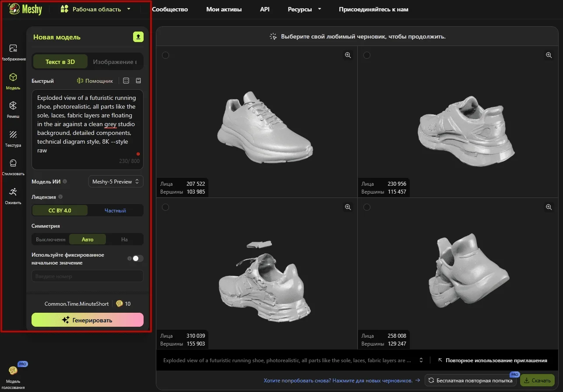This screenshot has height=392, width=563.
Task: Click the Скачать download button
Action: (537, 380)
